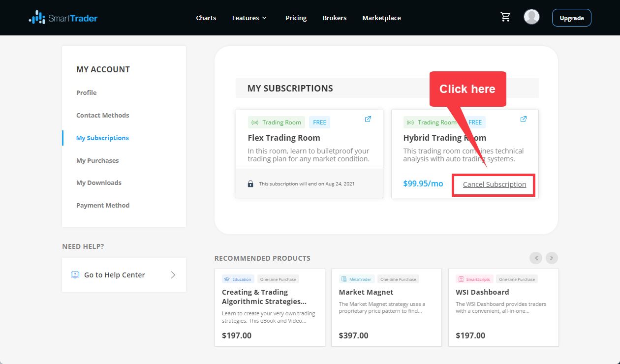
Task: Click the Upgrade button
Action: coord(572,18)
